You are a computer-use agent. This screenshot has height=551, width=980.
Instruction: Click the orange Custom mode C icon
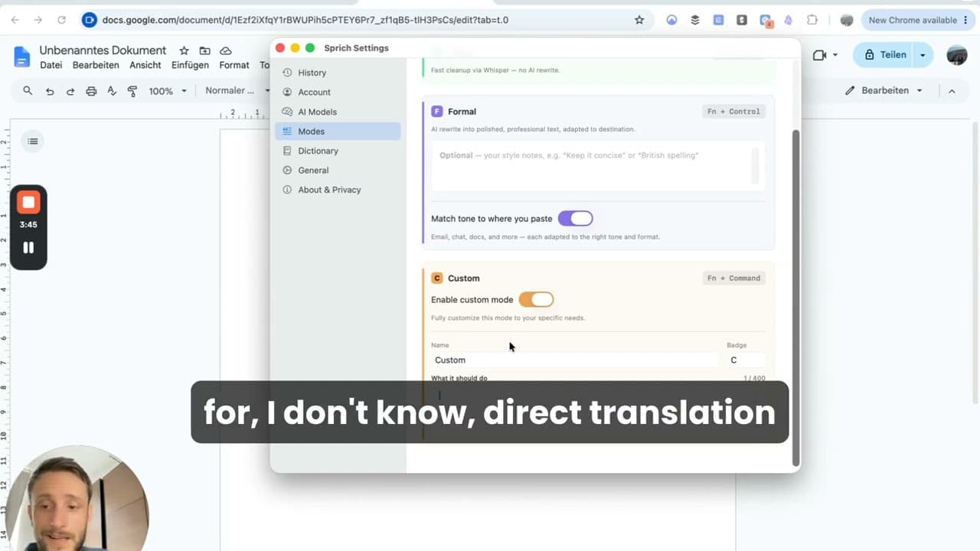point(437,279)
